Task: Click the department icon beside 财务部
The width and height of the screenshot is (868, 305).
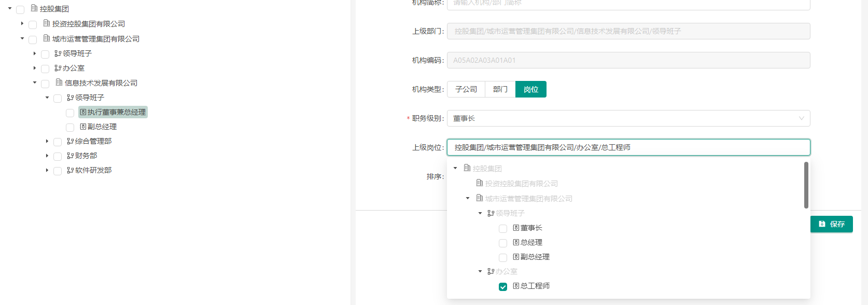Action: pos(70,156)
